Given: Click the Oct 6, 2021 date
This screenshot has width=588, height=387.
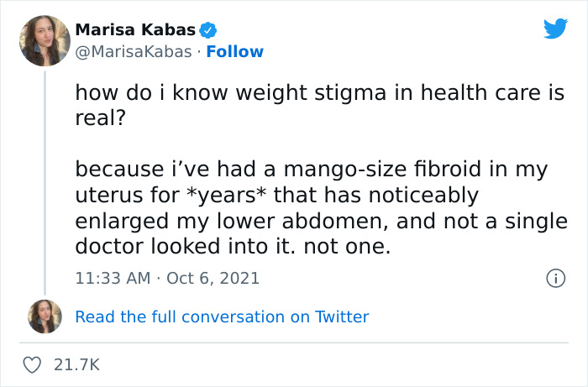Looking at the screenshot, I should (213, 278).
